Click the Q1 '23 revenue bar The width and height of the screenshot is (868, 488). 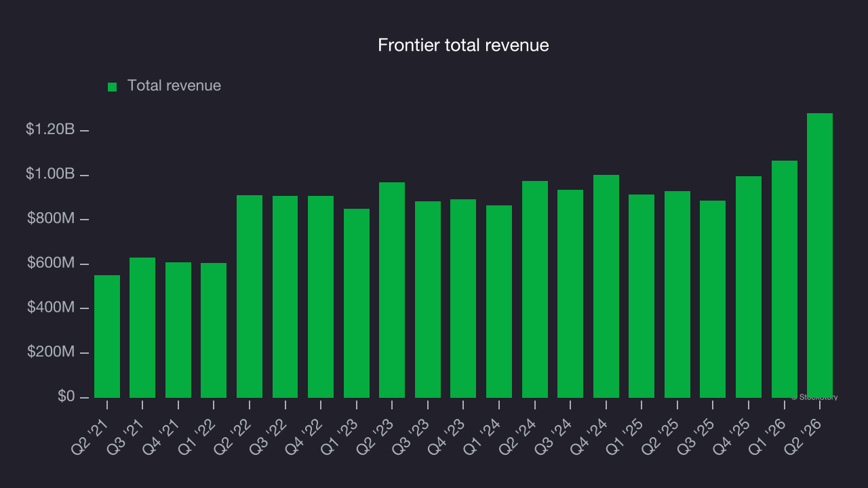click(357, 303)
